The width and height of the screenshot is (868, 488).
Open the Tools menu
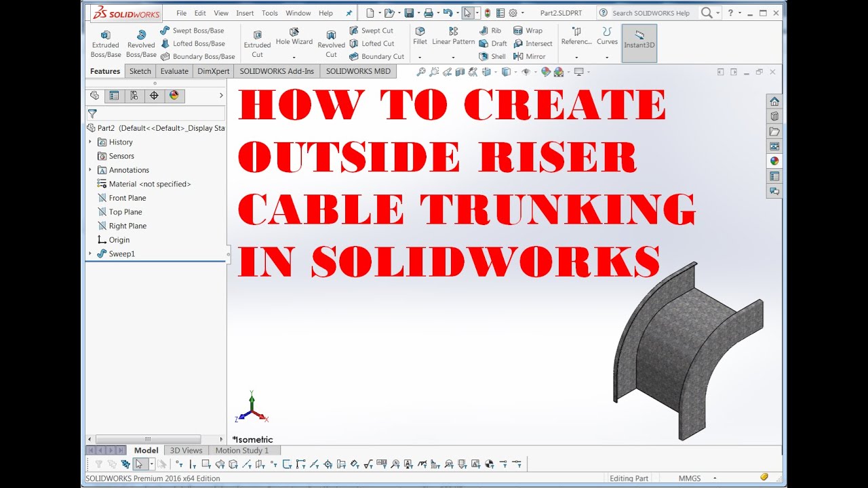[270, 13]
